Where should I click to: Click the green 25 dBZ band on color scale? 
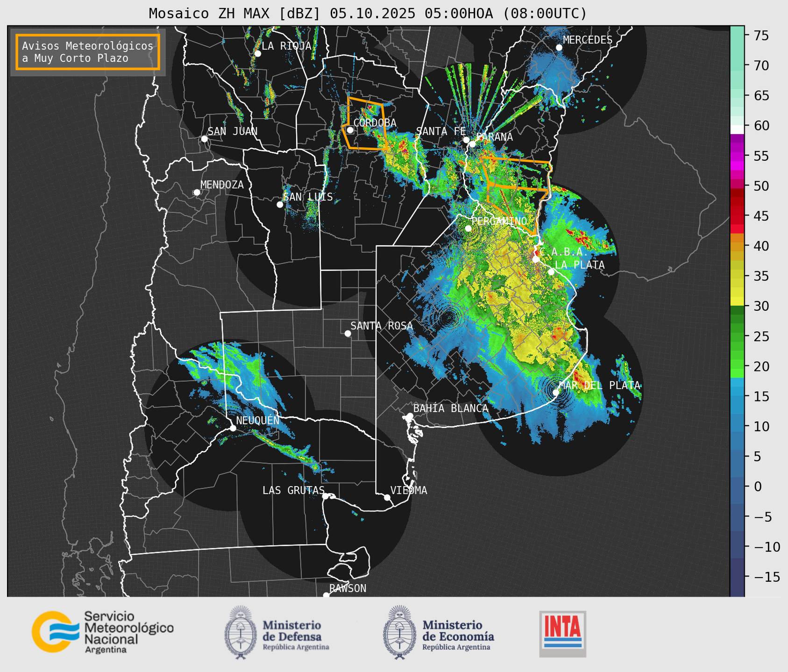tap(737, 336)
